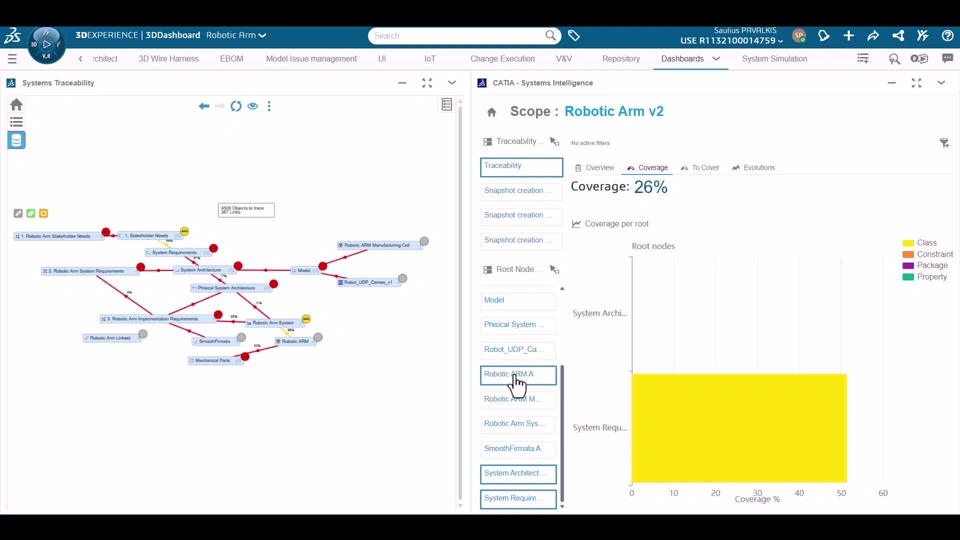Click the 3DS compass logo
Screen dimensions: 960x540
coord(12,36)
